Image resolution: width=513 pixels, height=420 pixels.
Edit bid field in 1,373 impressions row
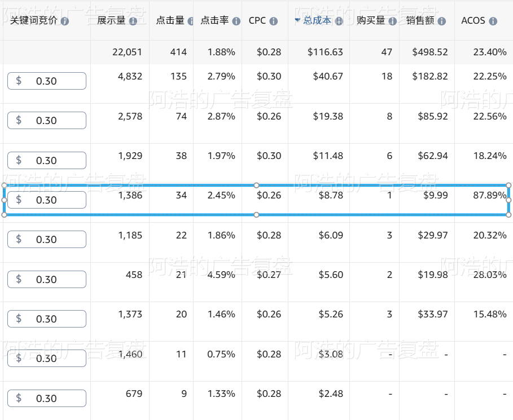47,319
